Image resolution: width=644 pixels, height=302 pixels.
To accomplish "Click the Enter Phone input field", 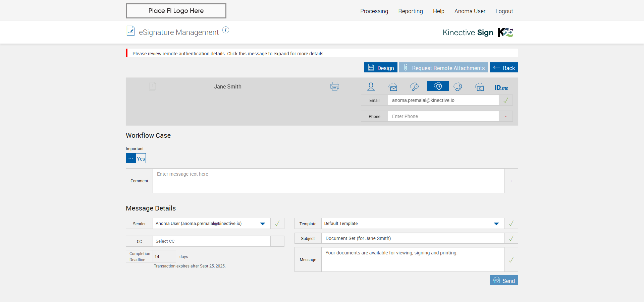I will pos(443,116).
